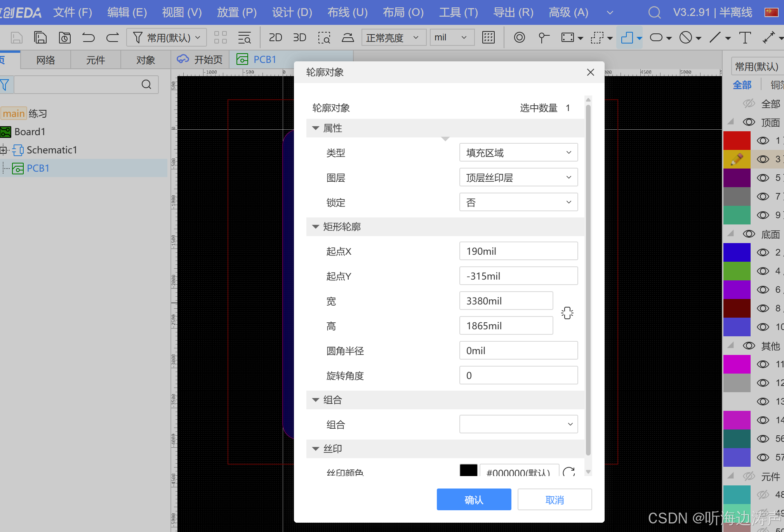The height and width of the screenshot is (532, 784).
Task: Click the undo arrow icon
Action: tap(89, 38)
